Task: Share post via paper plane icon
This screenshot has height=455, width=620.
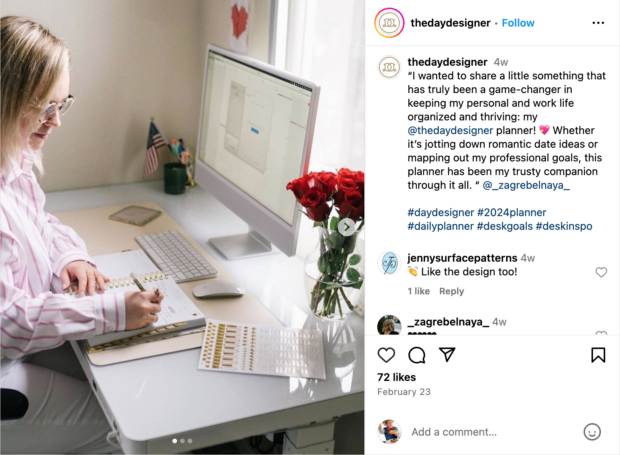Action: click(x=447, y=355)
